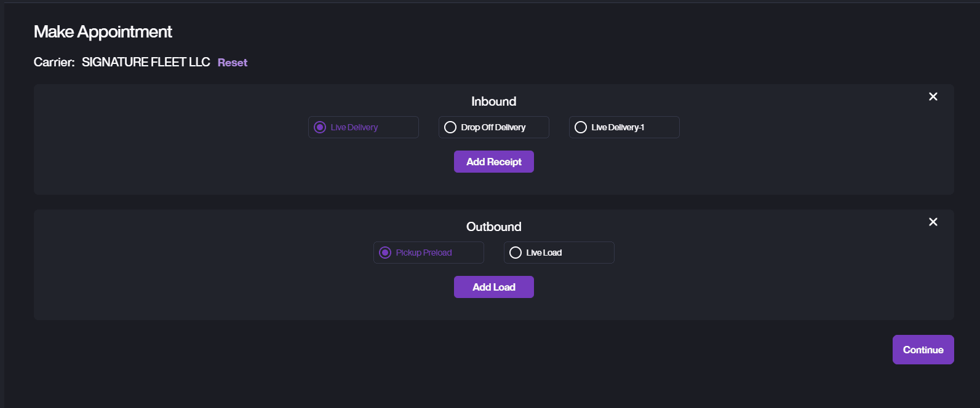Click the SIGNATURE FLEET LLC carrier name
The image size is (980, 408).
[146, 62]
